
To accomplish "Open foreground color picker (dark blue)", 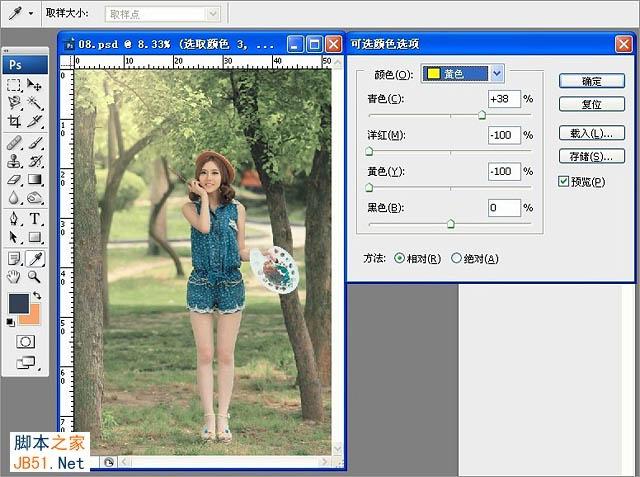I will [18, 304].
